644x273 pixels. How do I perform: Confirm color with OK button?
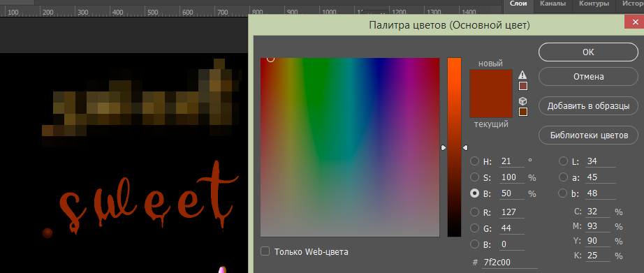coord(588,52)
